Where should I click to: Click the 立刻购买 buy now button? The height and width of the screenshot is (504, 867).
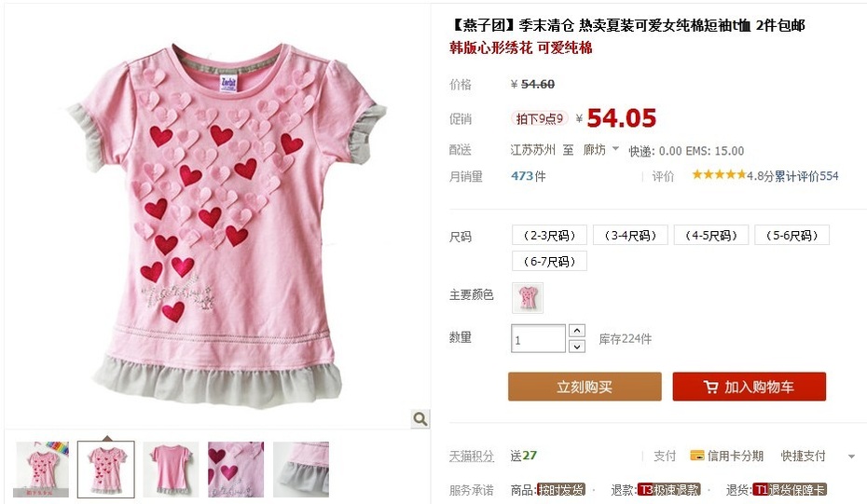click(585, 387)
